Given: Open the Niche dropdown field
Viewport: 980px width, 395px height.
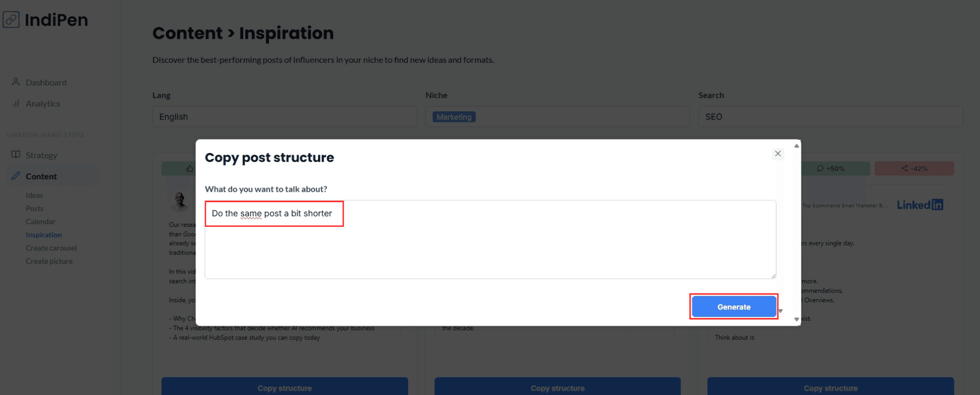Looking at the screenshot, I should point(576,117).
